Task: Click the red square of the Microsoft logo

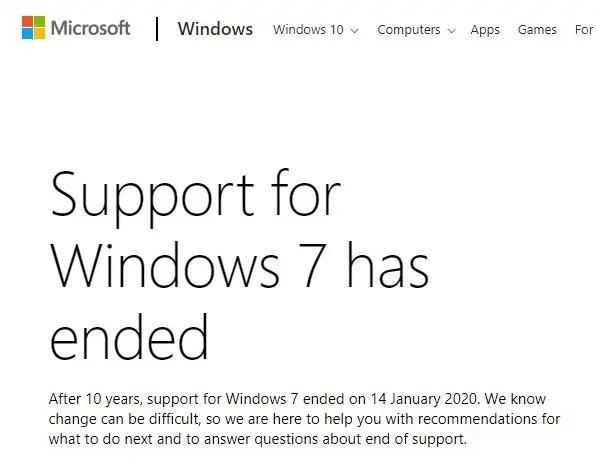Action: pos(27,21)
